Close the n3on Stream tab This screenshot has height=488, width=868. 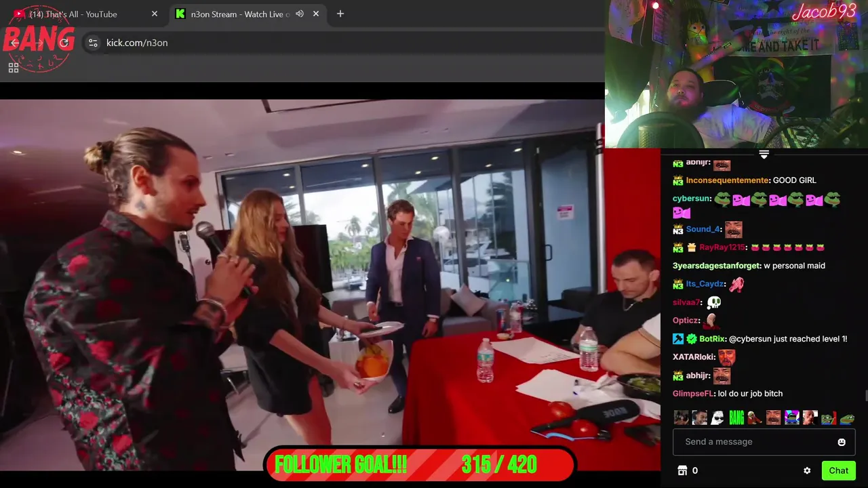(x=316, y=14)
